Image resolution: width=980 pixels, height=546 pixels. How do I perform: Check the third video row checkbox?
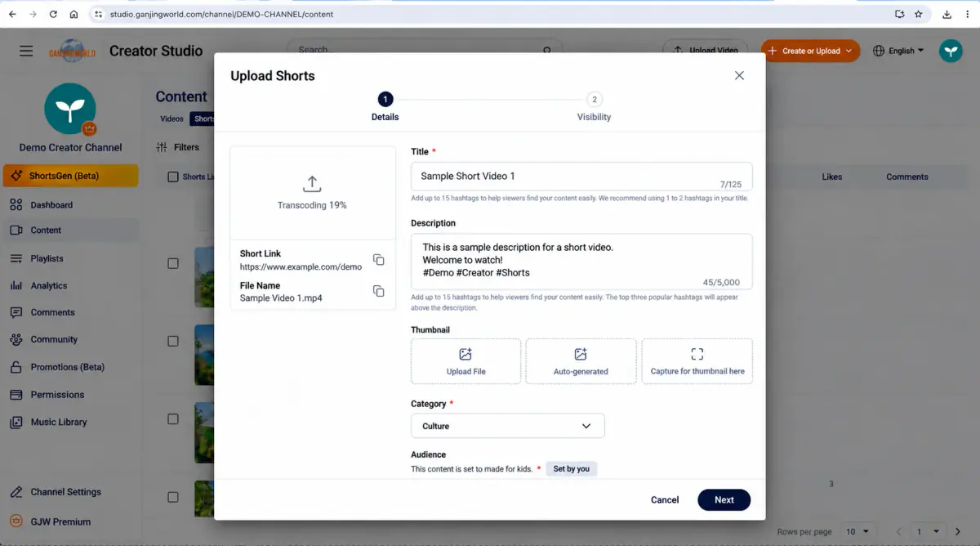172,418
